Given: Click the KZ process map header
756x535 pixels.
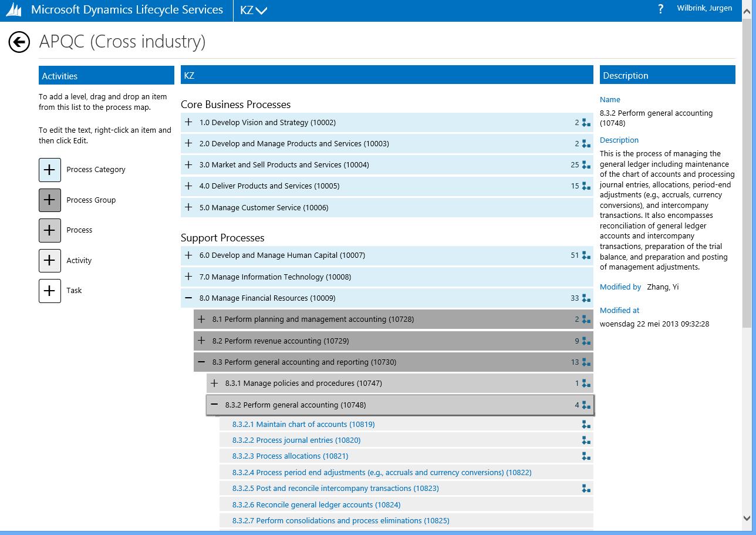Looking at the screenshot, I should (387, 75).
